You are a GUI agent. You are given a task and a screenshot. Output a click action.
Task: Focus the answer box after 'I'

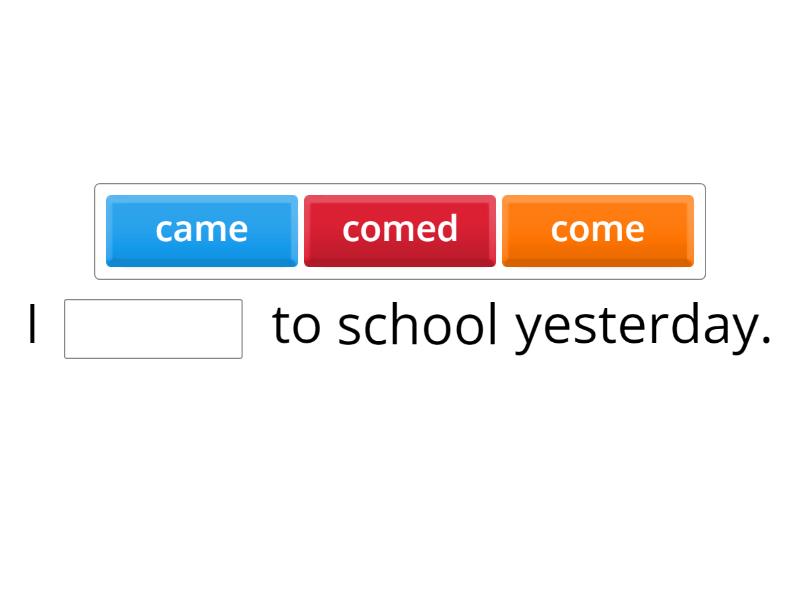pos(153,328)
